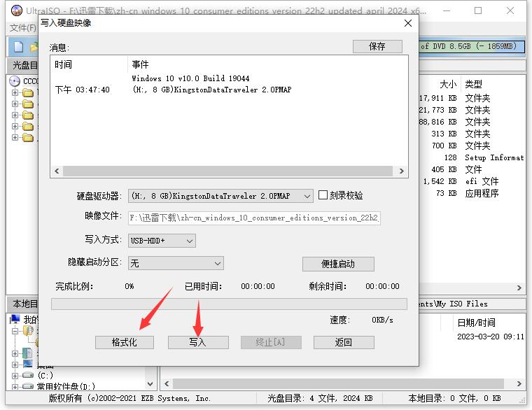Click the 类型 column header

click(x=473, y=84)
